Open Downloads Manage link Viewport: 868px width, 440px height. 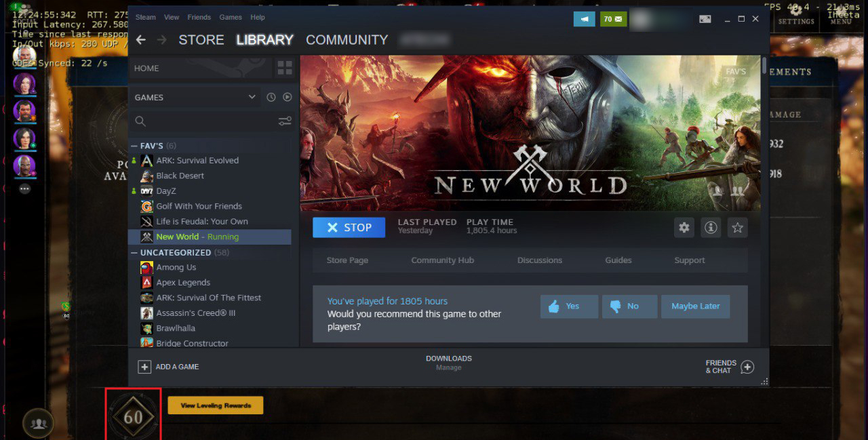coord(448,367)
